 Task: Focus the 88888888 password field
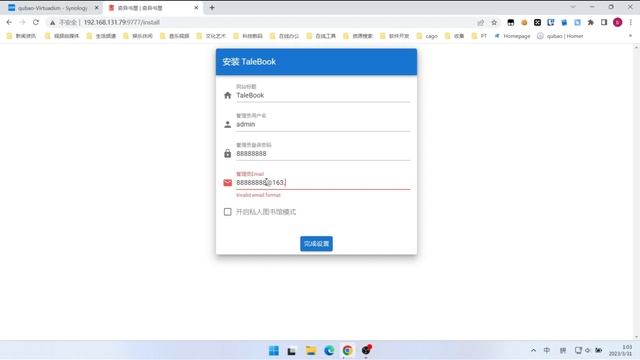click(x=323, y=153)
